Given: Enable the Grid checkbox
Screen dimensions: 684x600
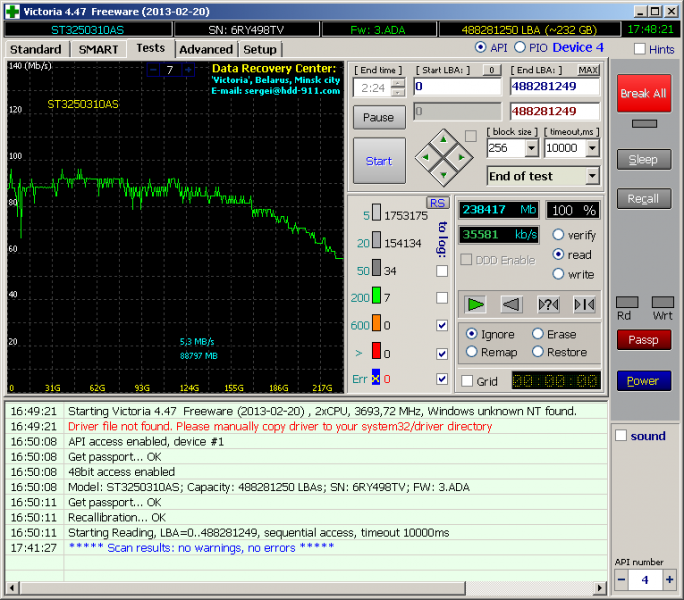Looking at the screenshot, I should (x=467, y=381).
